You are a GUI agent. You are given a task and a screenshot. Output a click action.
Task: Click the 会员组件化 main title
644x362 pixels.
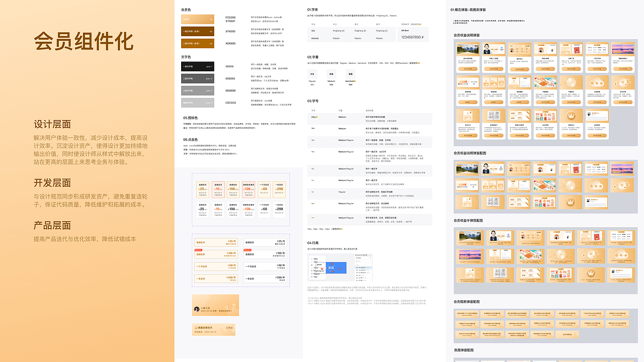coord(84,41)
